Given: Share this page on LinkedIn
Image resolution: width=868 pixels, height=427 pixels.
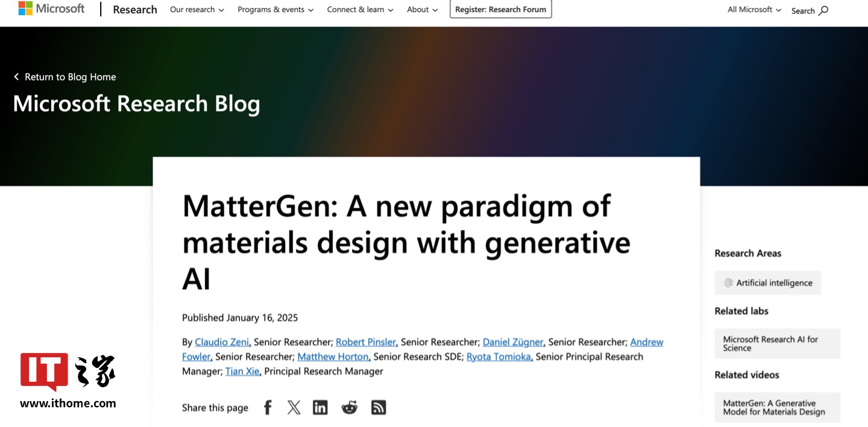Looking at the screenshot, I should 320,408.
